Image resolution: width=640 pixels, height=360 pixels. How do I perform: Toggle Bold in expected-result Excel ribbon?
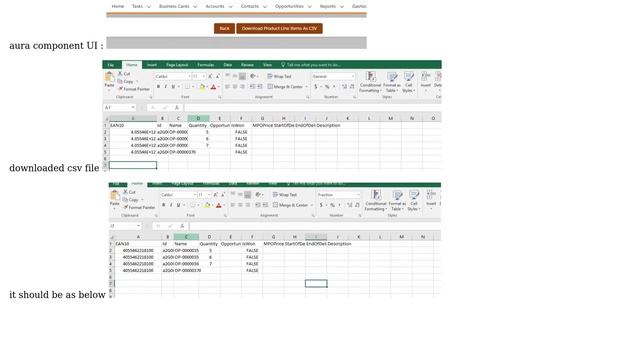pyautogui.click(x=164, y=205)
